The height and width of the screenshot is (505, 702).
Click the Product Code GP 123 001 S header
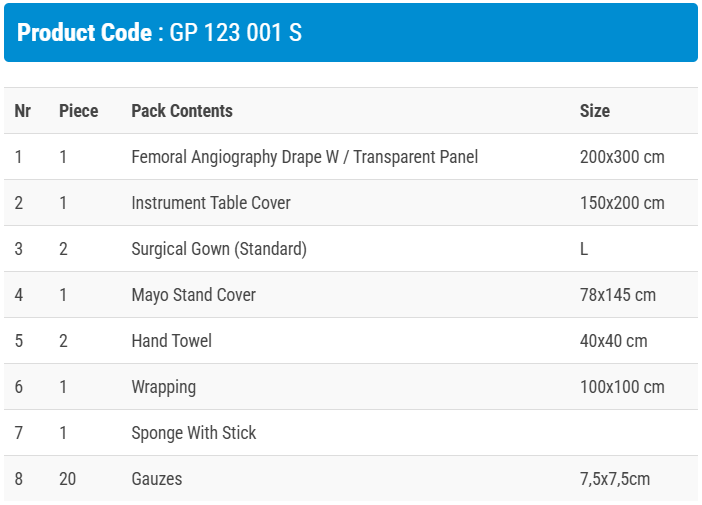click(x=160, y=33)
